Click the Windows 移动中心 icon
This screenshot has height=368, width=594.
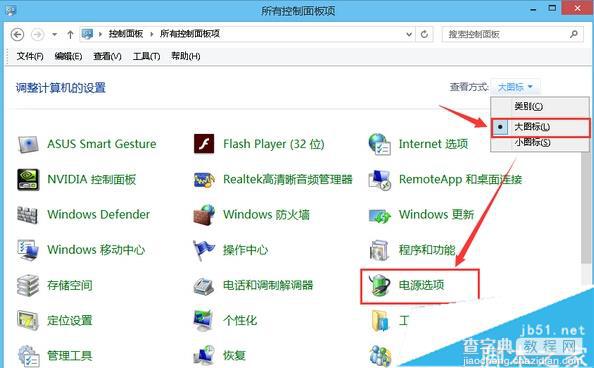(x=28, y=250)
